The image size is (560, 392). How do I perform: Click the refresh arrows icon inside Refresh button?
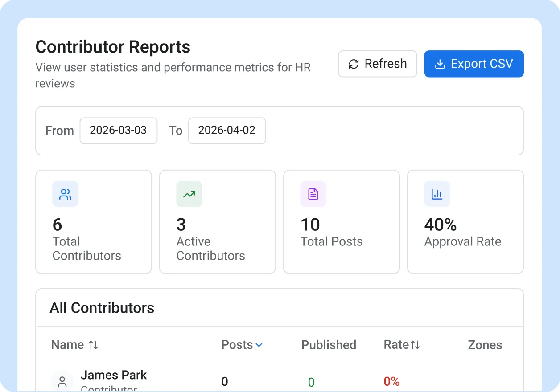pos(354,64)
